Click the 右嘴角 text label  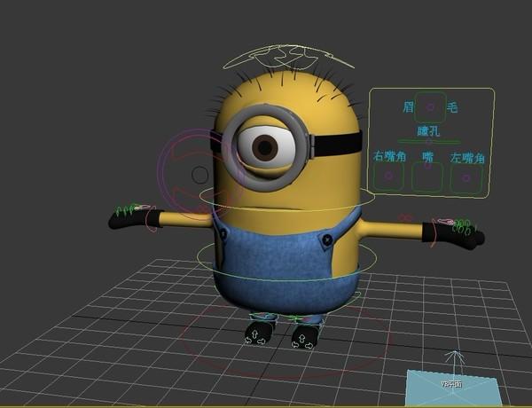point(389,156)
